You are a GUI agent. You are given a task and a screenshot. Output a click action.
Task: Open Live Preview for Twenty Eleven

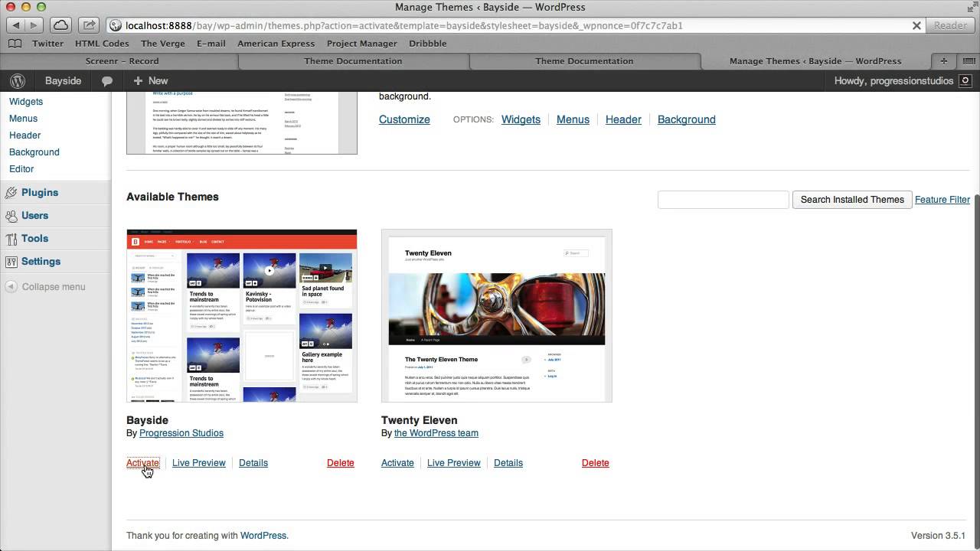(454, 463)
